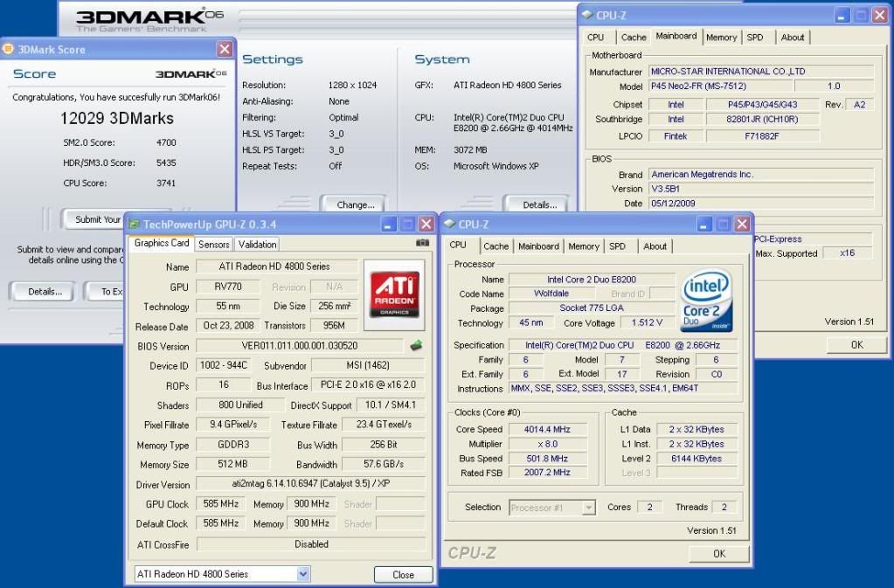The image size is (894, 588).
Task: Open the Memory tab in back CPU-Z window
Action: tap(721, 37)
